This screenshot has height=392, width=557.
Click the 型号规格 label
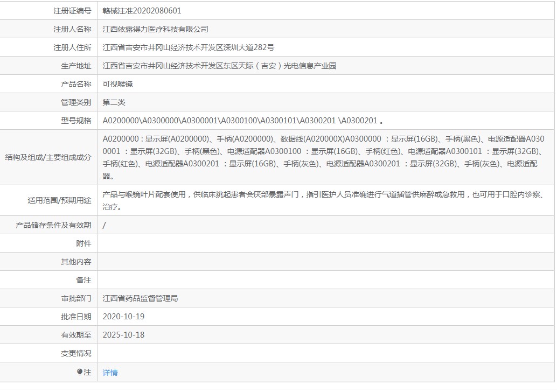click(x=76, y=121)
